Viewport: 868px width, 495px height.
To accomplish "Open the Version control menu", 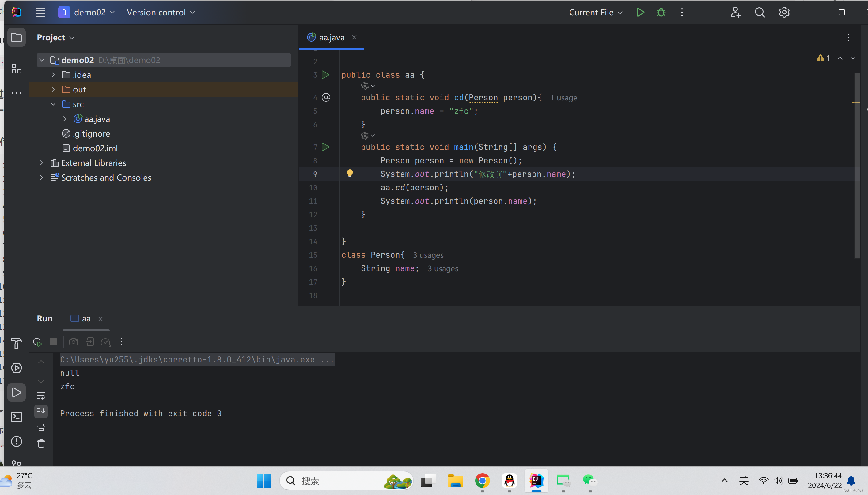I will tap(161, 13).
